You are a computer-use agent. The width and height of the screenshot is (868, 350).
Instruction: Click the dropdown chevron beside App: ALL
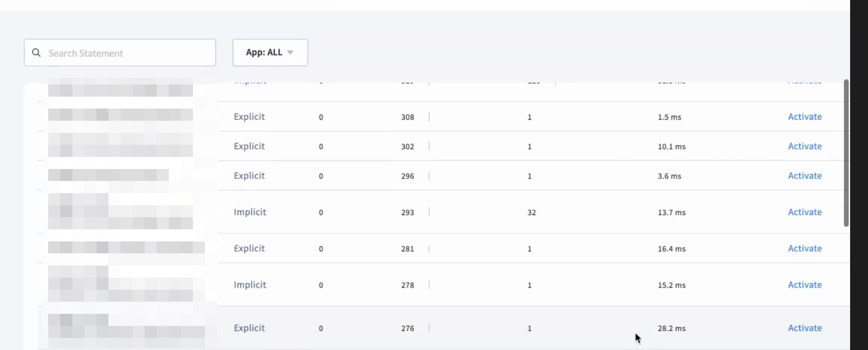pos(290,52)
